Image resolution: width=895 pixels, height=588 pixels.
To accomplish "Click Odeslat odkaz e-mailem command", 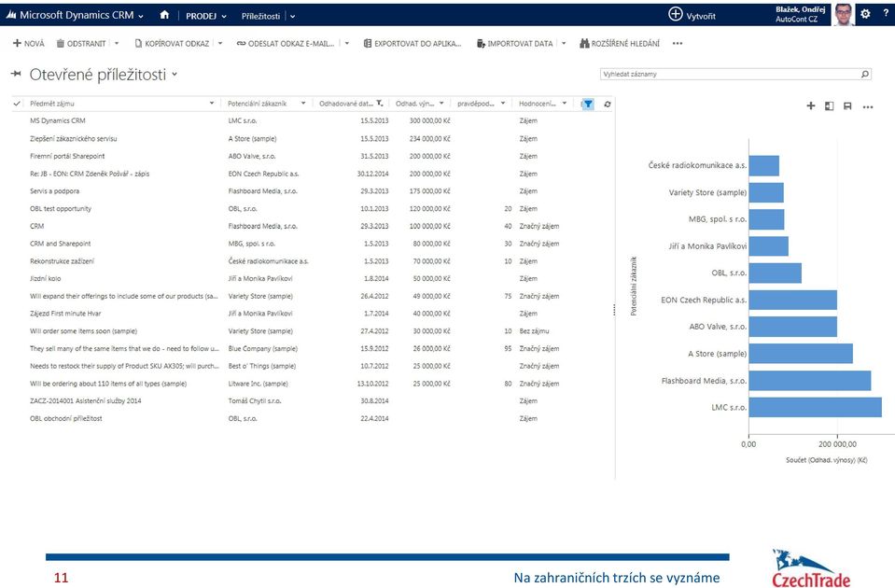I will tap(286, 43).
